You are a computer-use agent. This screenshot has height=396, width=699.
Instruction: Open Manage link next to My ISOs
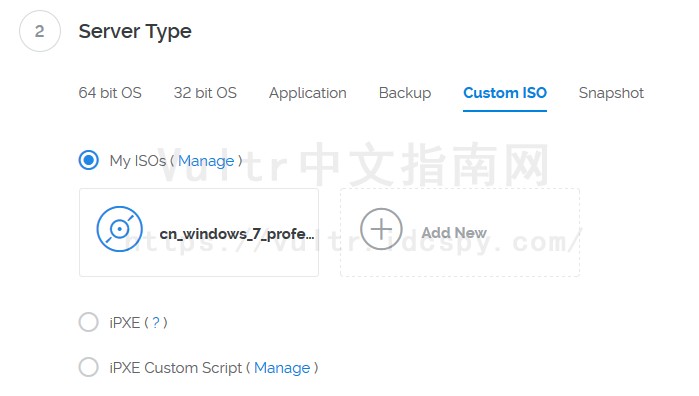click(206, 161)
